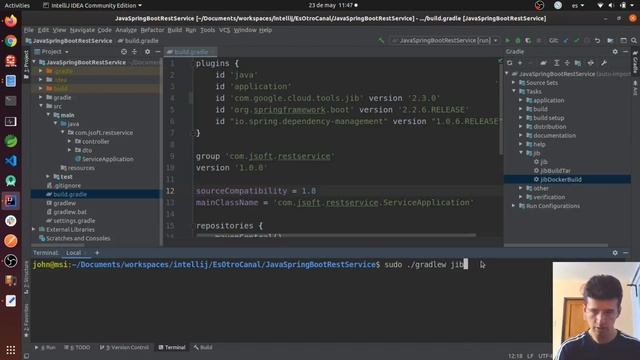The image size is (640, 360).
Task: Open Search Everywhere magnifier icon
Action: pos(634,40)
